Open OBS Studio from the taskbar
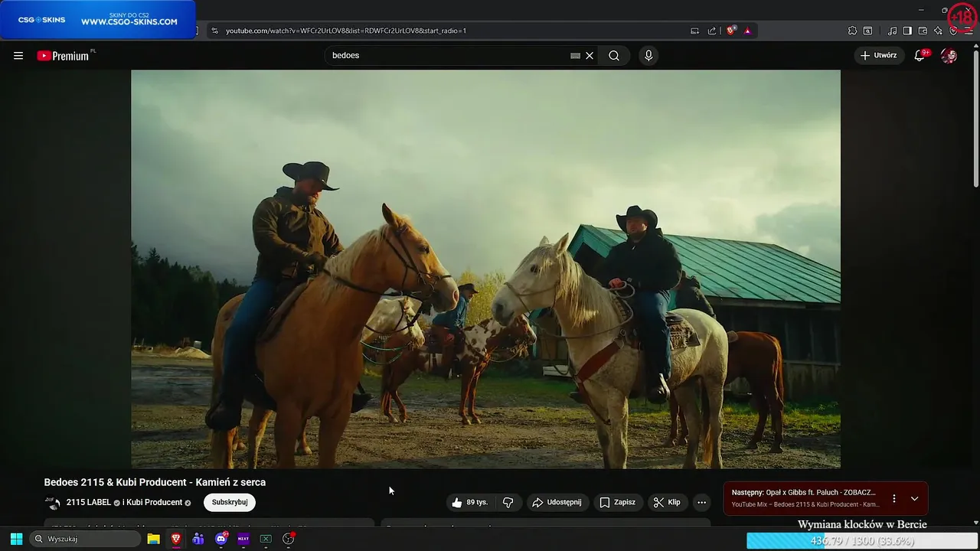The width and height of the screenshot is (980, 551). pyautogui.click(x=289, y=539)
